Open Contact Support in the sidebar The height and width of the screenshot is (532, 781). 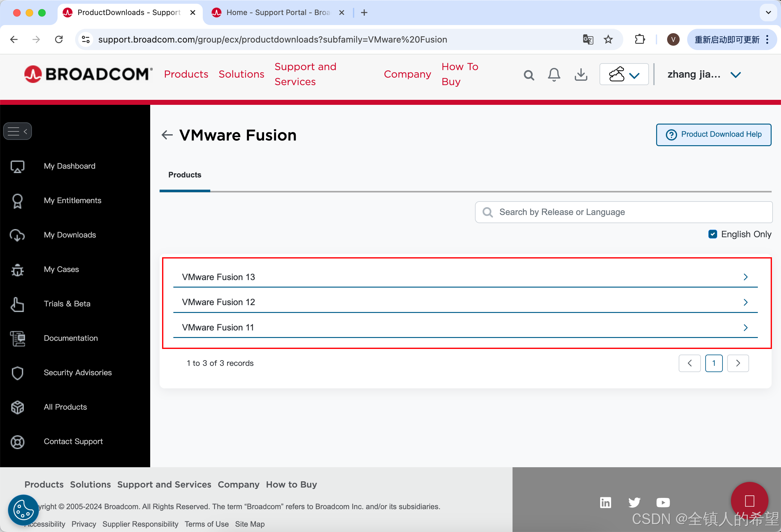73,441
